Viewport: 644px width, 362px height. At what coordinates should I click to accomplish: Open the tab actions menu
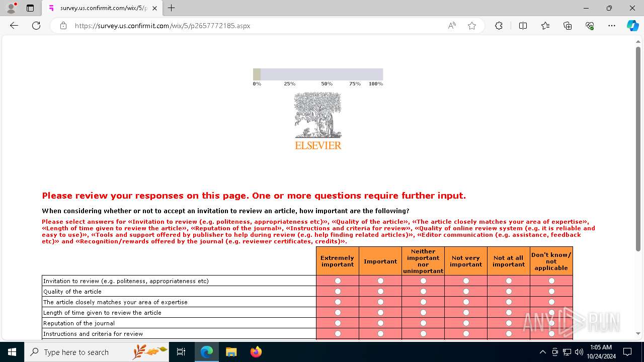click(30, 8)
